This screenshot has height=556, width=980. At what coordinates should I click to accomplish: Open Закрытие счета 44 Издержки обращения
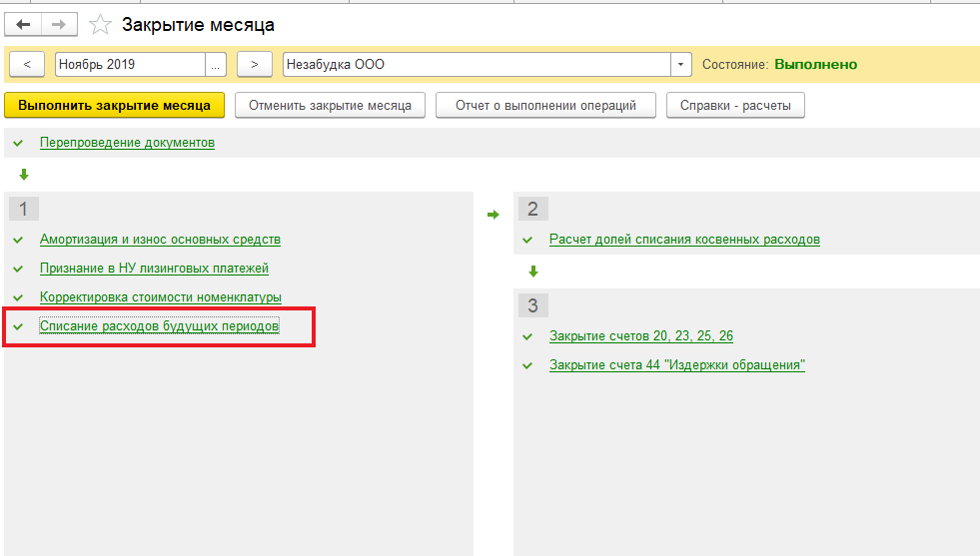pyautogui.click(x=677, y=364)
